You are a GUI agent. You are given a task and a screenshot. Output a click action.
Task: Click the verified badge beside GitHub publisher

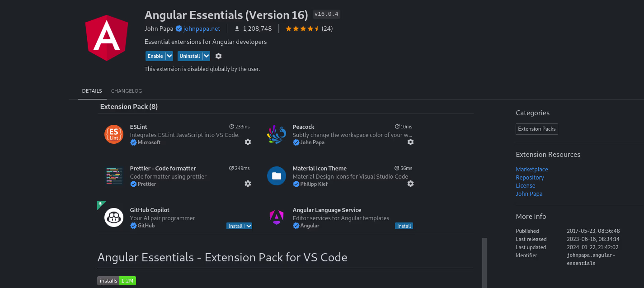(133, 226)
